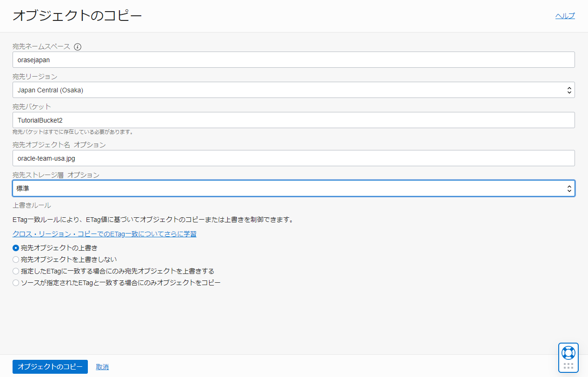Open the 宛先ストレージ層 dropdown
The image size is (588, 377).
(x=294, y=188)
